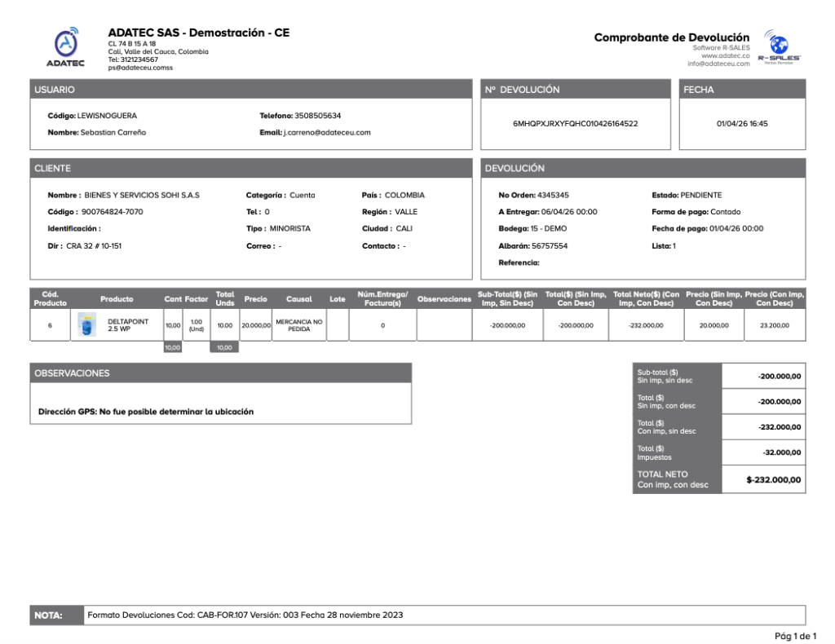Click the Nº DEVOLUCIÓN header
This screenshot has width=835, height=644.
[576, 90]
